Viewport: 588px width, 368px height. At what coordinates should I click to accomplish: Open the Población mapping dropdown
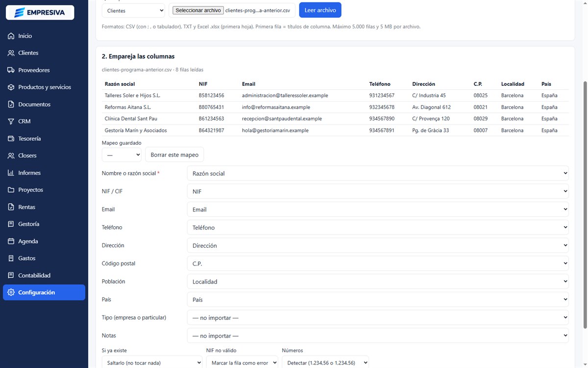[x=378, y=282]
